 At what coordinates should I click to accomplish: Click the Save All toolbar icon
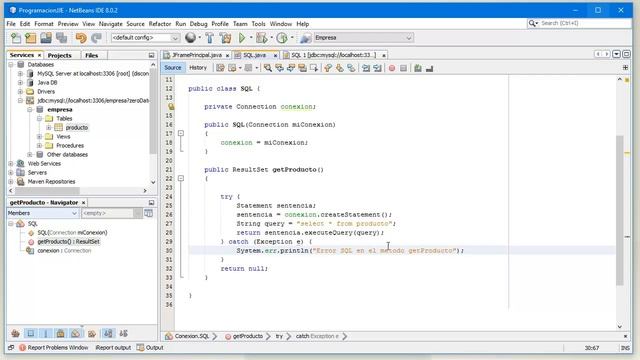click(61, 38)
